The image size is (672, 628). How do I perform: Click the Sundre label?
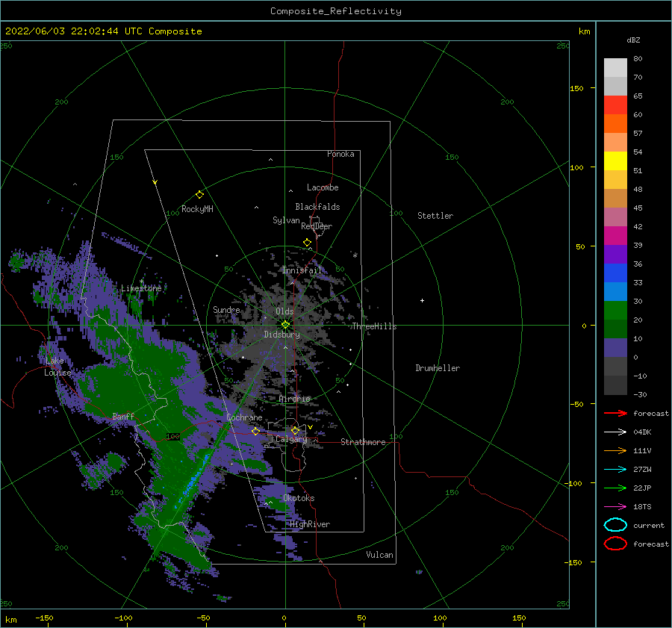[x=226, y=309]
